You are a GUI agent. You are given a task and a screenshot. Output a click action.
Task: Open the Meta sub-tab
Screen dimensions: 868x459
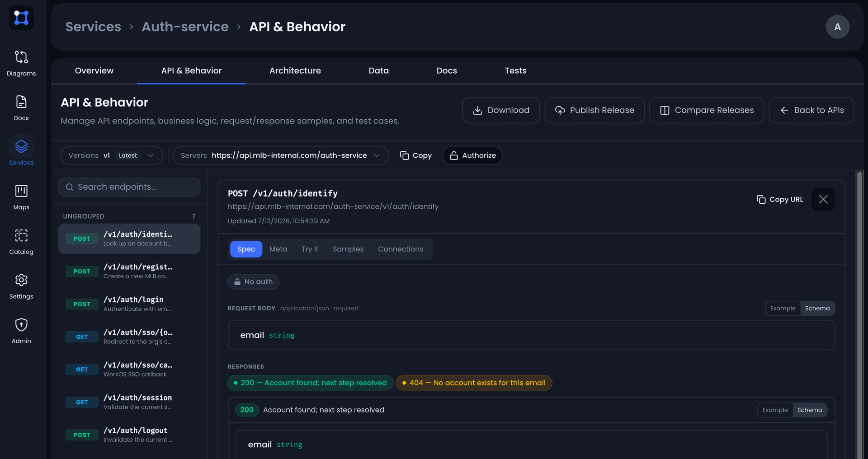278,249
